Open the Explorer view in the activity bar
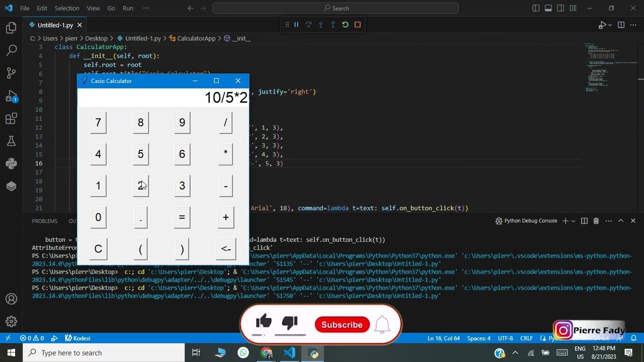644x362 pixels. point(11,28)
